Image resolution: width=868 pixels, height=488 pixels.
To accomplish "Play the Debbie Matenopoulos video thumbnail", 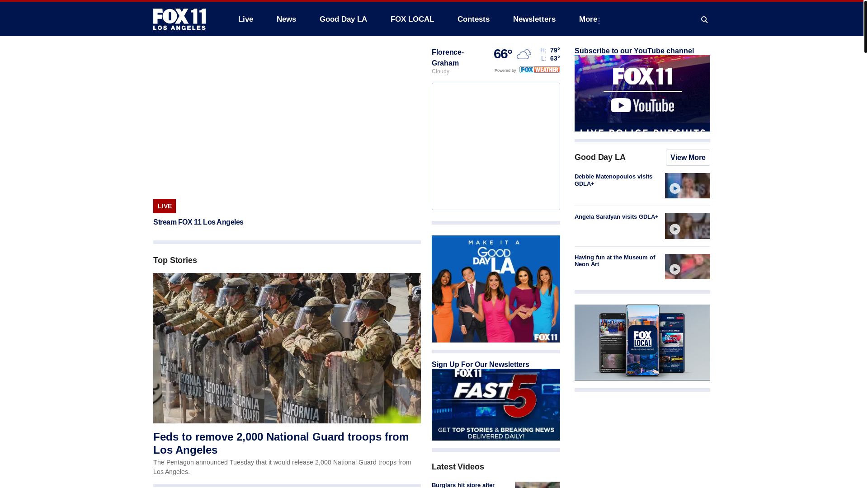I will tap(687, 186).
